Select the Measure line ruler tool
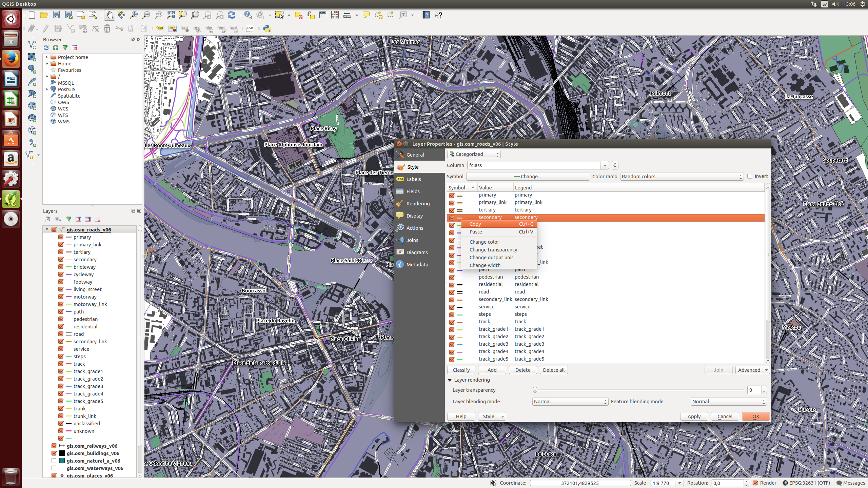The height and width of the screenshot is (488, 868). click(347, 15)
